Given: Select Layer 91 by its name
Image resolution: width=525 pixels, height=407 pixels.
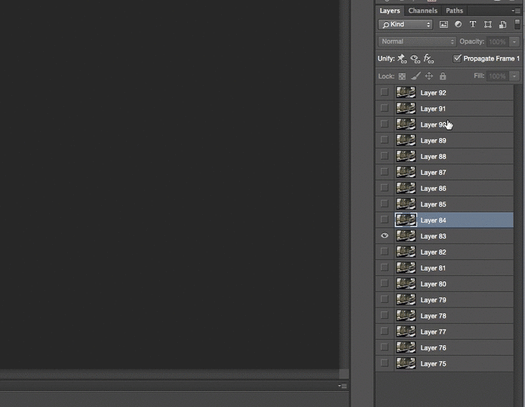Looking at the screenshot, I should [x=433, y=109].
